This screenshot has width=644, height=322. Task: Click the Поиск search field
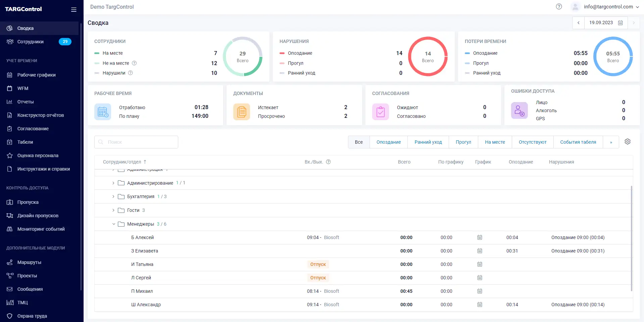[x=136, y=142]
